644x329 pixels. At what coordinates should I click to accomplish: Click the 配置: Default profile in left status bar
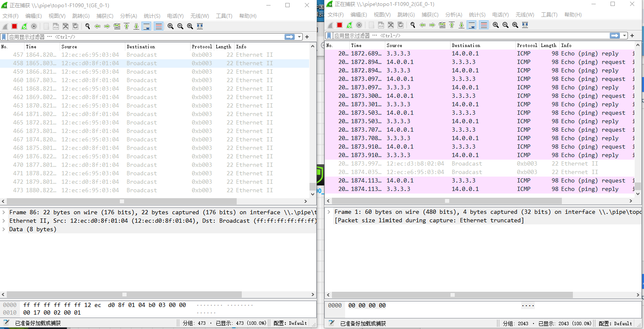[290, 323]
